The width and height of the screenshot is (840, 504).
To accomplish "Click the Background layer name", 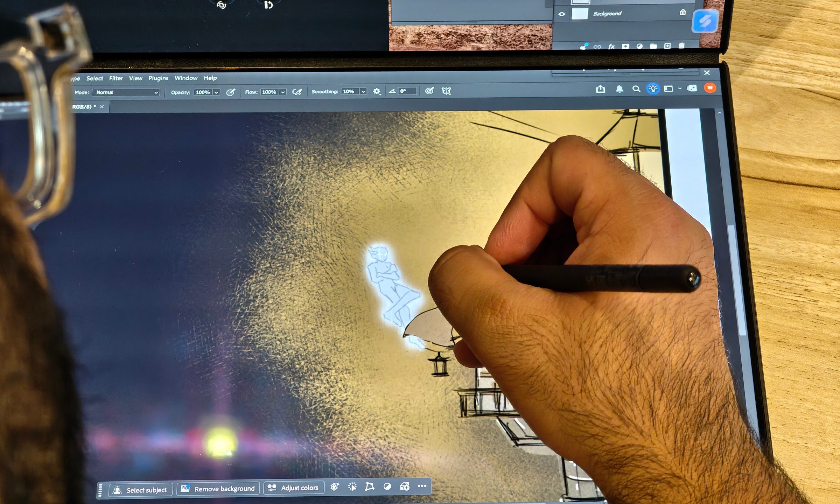I will click(x=607, y=14).
